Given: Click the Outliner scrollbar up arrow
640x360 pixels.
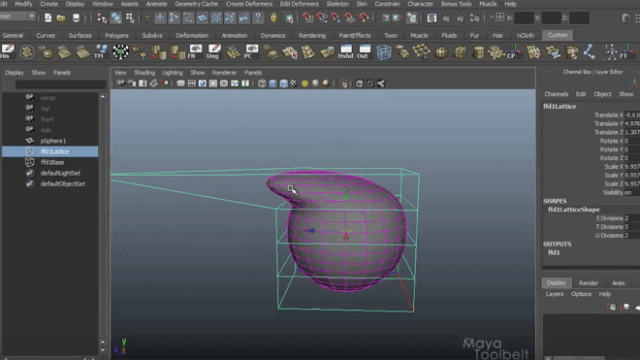Looking at the screenshot, I should click(x=103, y=97).
